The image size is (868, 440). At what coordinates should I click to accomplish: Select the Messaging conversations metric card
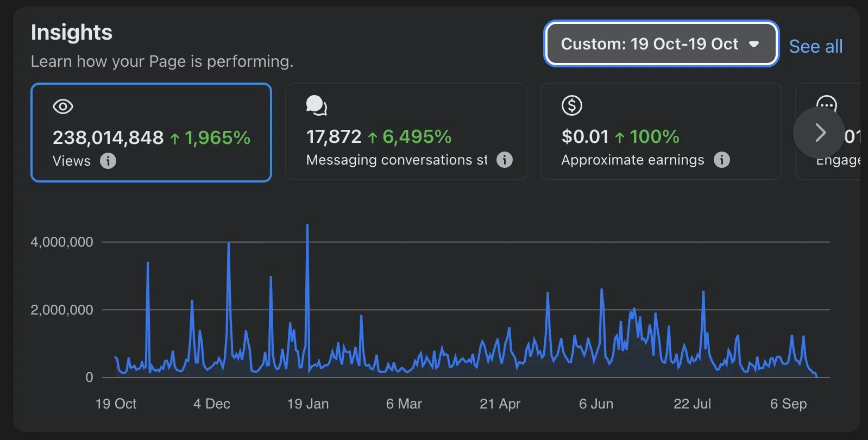406,131
